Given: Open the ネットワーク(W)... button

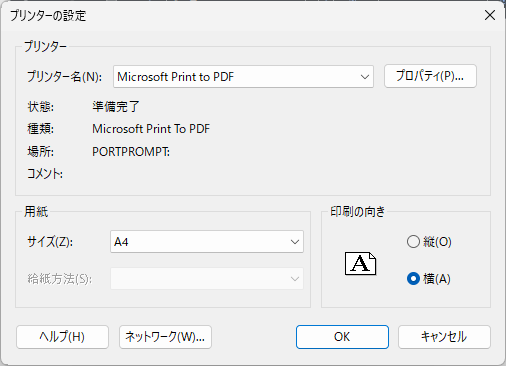Looking at the screenshot, I should click(165, 337).
